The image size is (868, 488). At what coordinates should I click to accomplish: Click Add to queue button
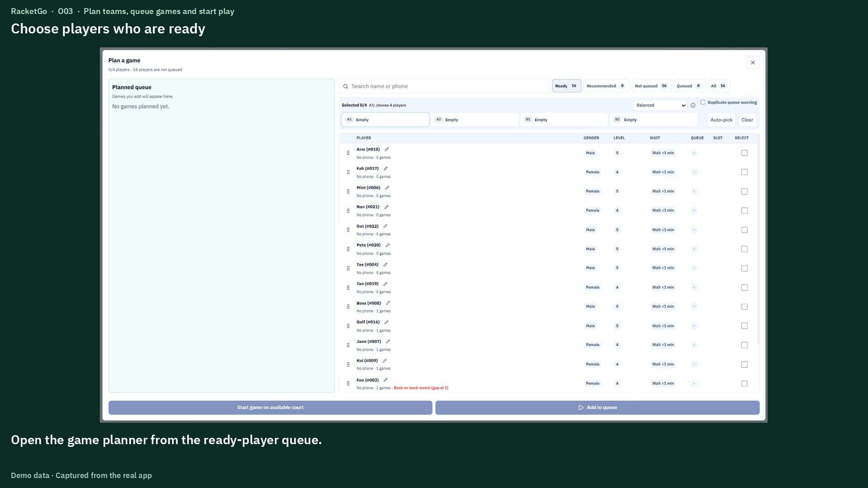(x=597, y=408)
